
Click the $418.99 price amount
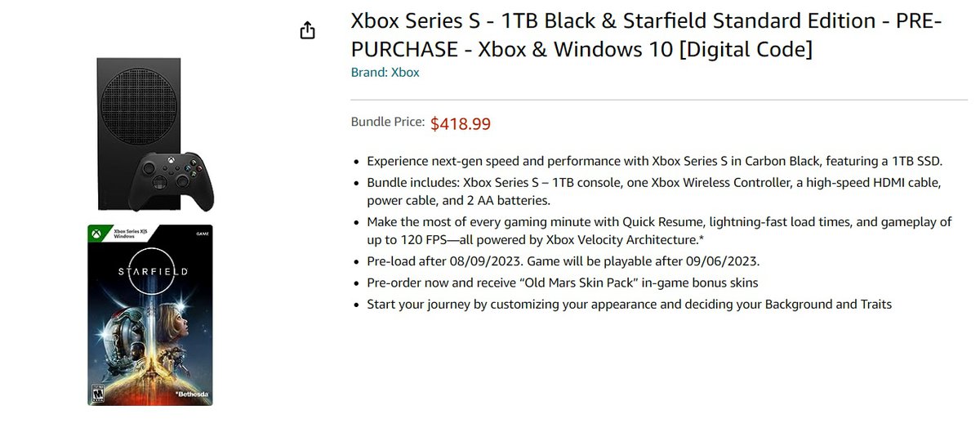click(x=461, y=124)
